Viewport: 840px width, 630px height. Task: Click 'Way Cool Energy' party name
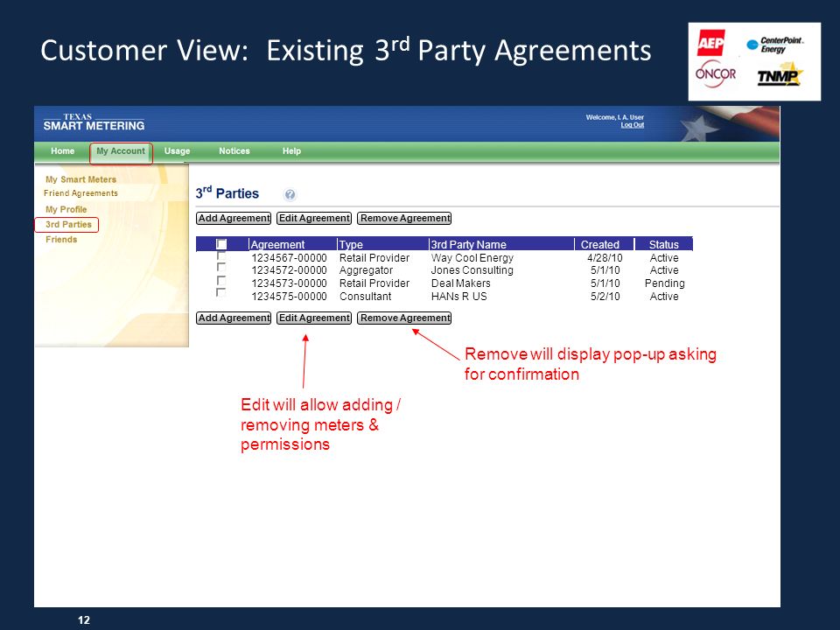pos(472,257)
